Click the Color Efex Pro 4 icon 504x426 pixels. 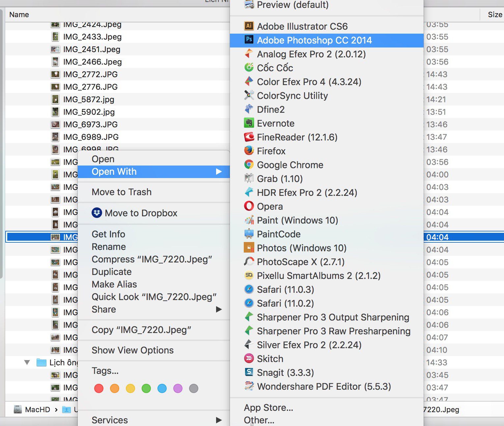[249, 81]
